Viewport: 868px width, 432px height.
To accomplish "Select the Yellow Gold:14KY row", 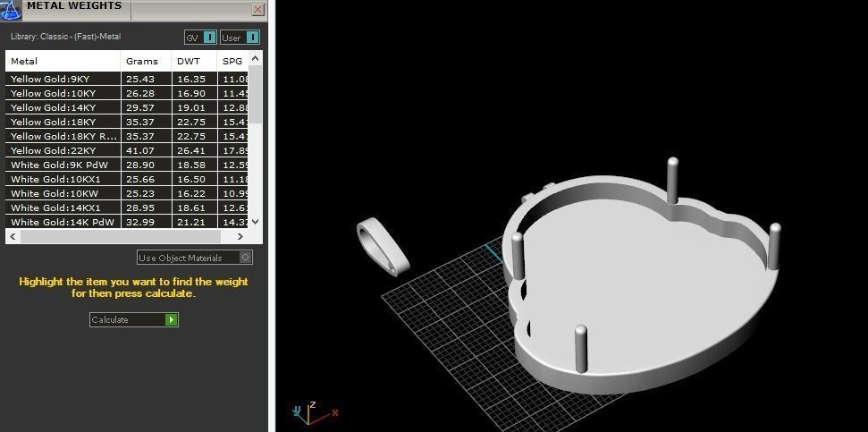I will (127, 107).
